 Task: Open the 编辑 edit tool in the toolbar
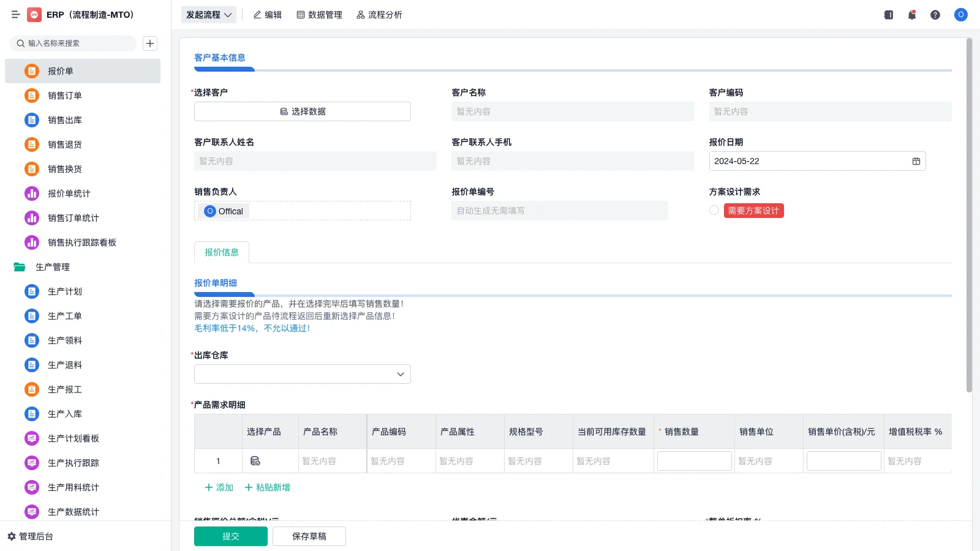coord(267,15)
